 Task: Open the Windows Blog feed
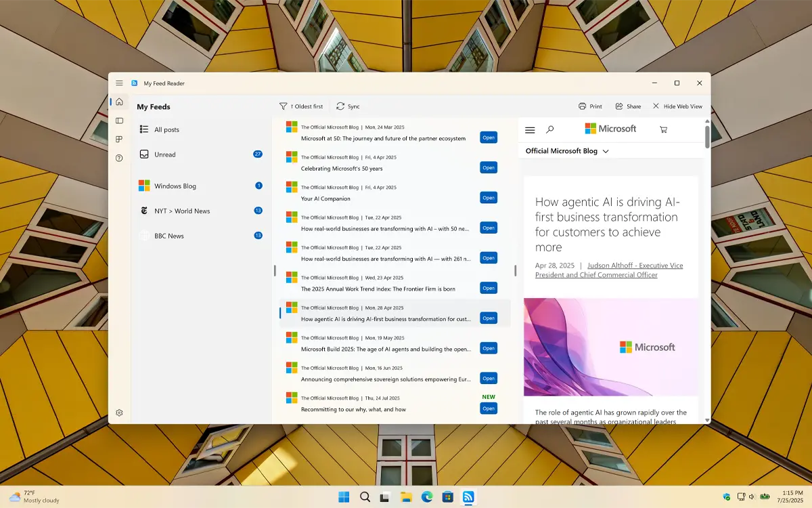pyautogui.click(x=201, y=186)
